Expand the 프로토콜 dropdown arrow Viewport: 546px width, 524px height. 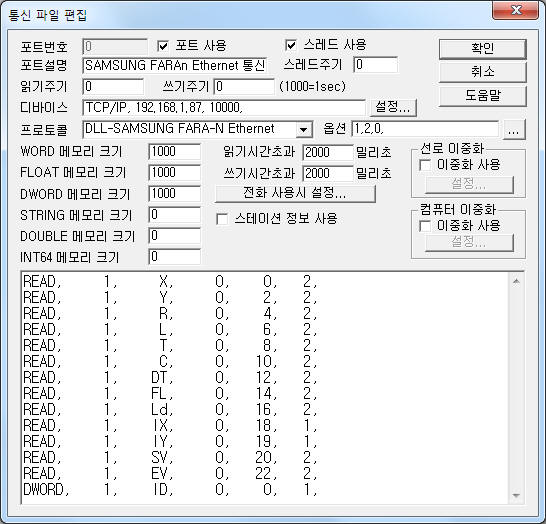coord(304,130)
